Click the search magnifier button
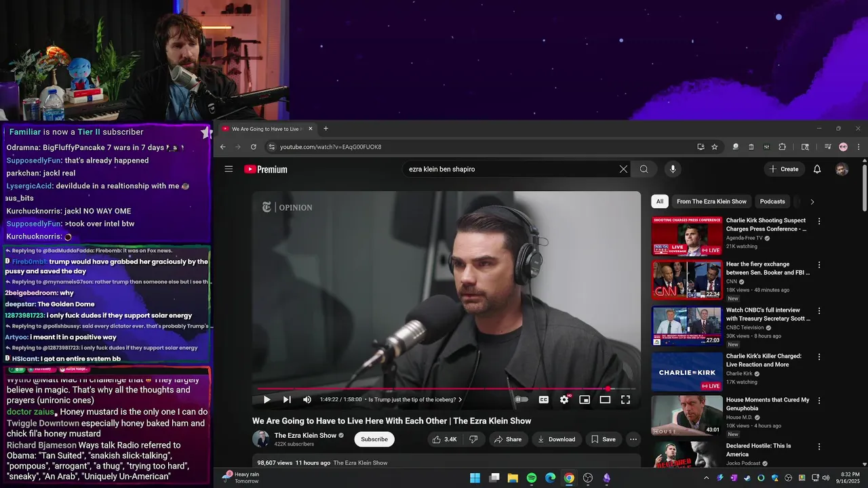The image size is (868, 488). (644, 169)
